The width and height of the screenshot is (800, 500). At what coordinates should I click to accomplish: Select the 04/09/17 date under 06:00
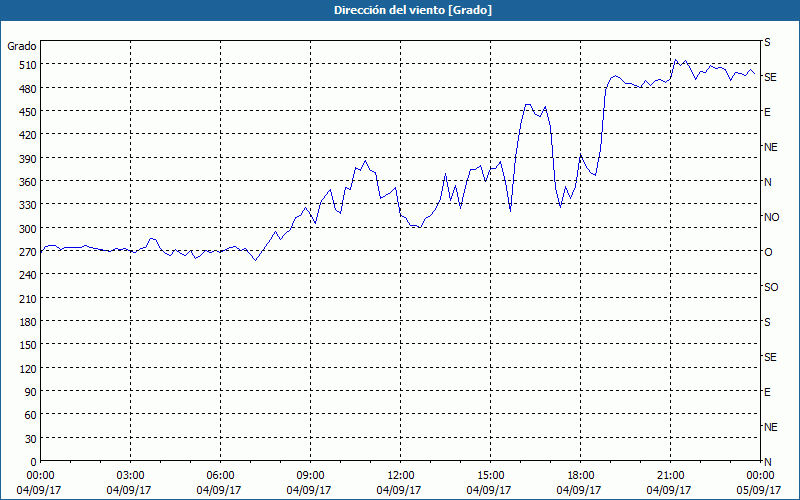click(x=219, y=490)
